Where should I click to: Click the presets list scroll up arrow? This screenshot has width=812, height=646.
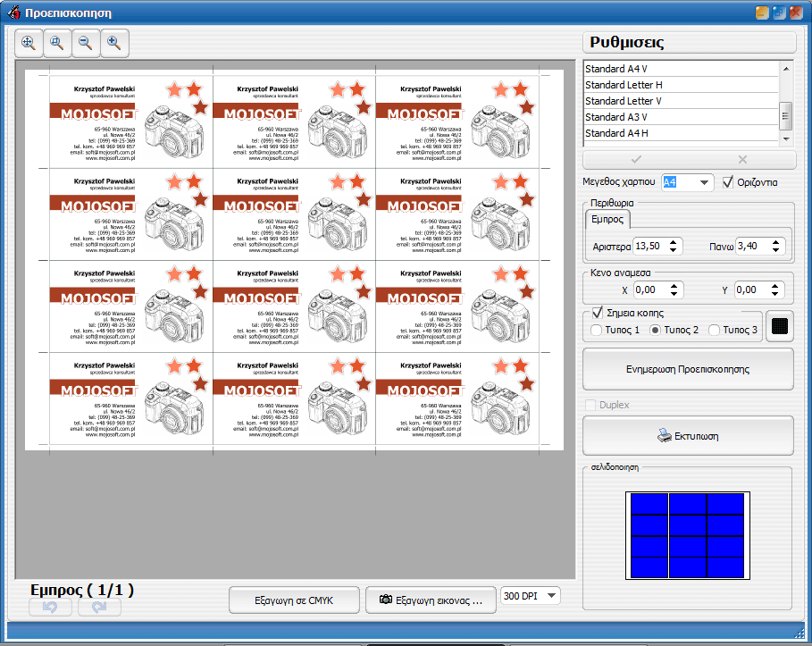click(x=786, y=69)
